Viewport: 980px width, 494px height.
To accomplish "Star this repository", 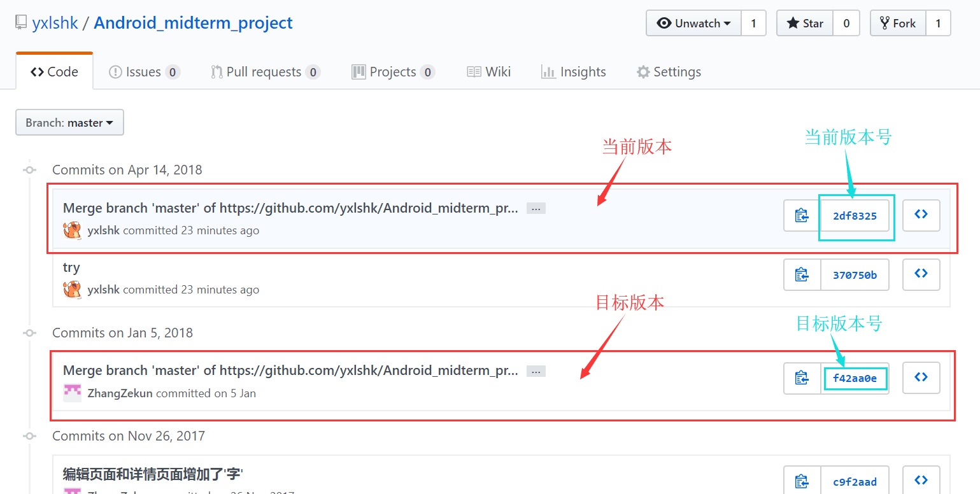I will click(x=805, y=23).
